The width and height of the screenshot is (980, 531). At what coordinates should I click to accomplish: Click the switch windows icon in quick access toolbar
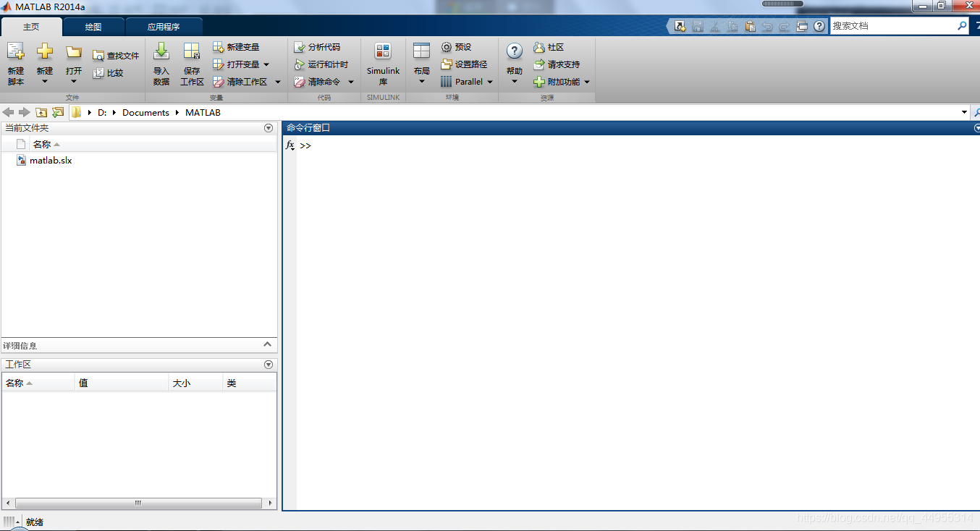coord(802,26)
